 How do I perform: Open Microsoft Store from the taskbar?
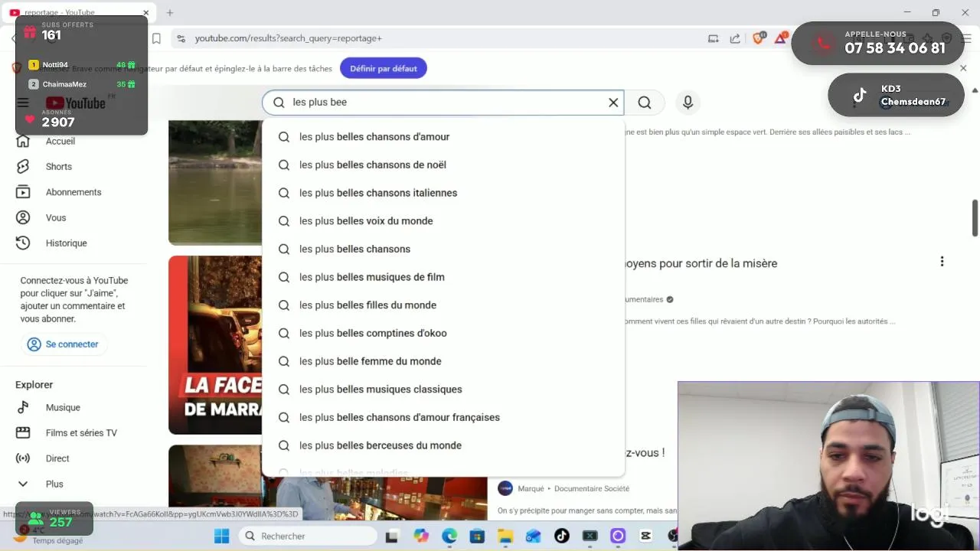click(x=477, y=536)
